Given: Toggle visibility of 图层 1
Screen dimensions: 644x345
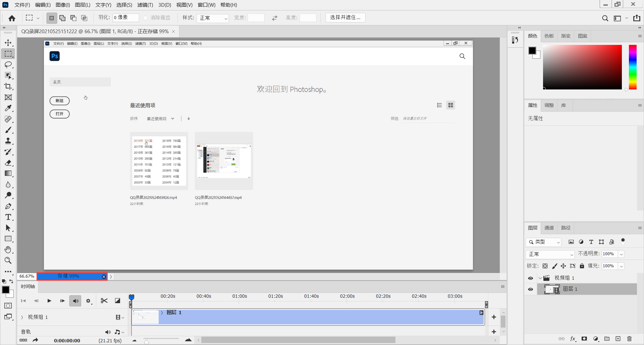Looking at the screenshot, I should point(530,289).
